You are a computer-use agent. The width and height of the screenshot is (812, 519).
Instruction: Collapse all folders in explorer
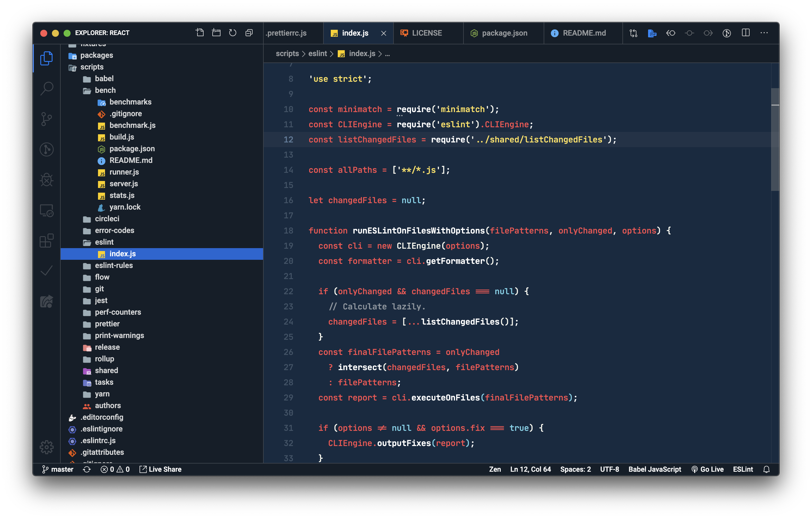[x=249, y=33]
